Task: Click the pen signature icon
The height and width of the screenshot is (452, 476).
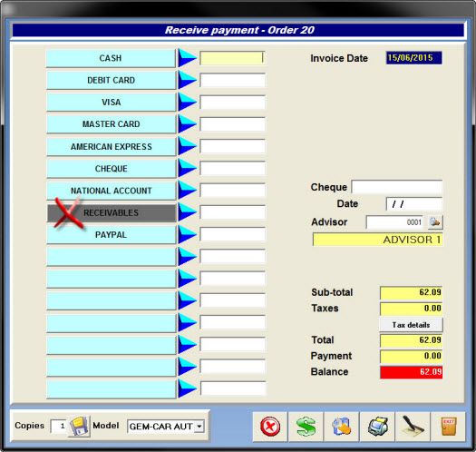Action: click(x=413, y=426)
